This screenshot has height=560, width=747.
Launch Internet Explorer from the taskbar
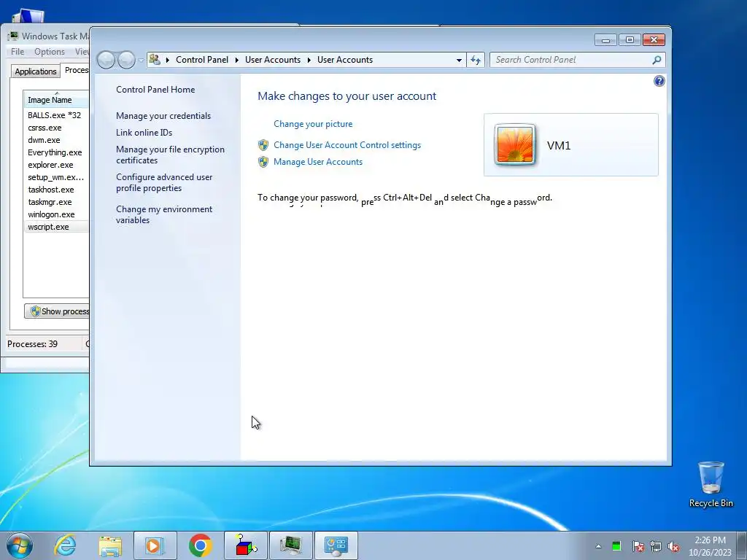pos(65,545)
